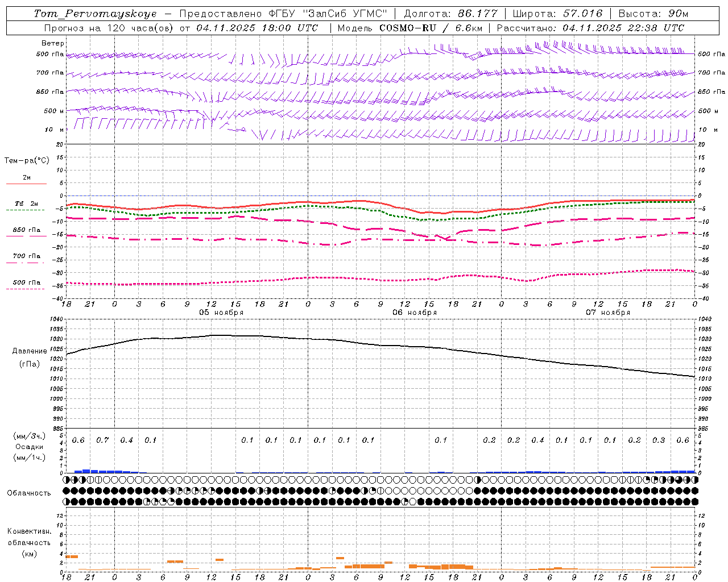The width and height of the screenshot is (728, 582).
Task: Click the 500 гПа temperature legend entry
Action: tap(27, 282)
